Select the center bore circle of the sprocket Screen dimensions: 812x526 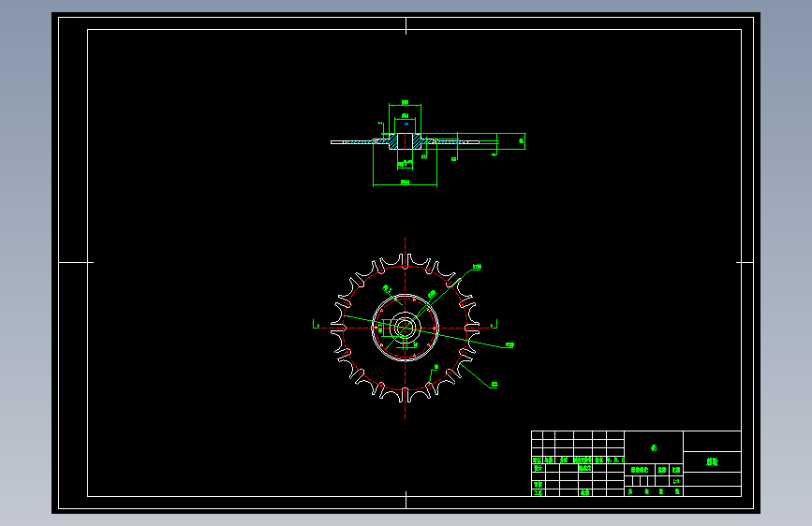[x=405, y=328]
